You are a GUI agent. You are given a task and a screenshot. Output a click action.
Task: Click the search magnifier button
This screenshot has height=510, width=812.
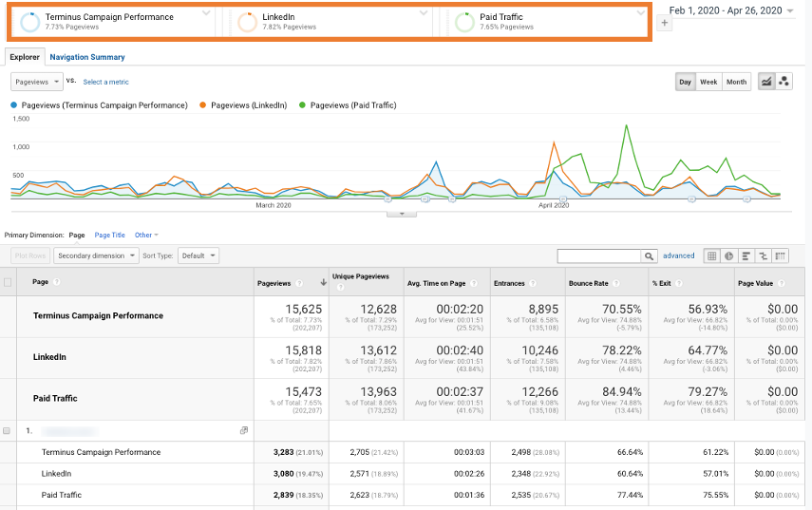point(649,255)
